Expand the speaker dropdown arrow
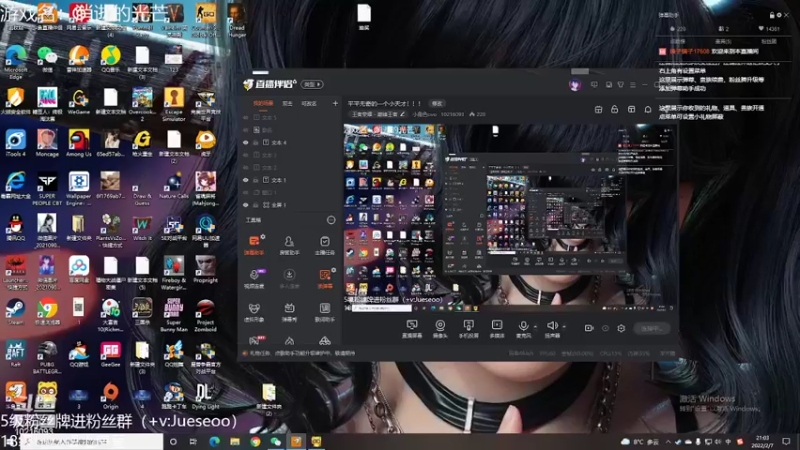The height and width of the screenshot is (450, 800). [x=564, y=326]
